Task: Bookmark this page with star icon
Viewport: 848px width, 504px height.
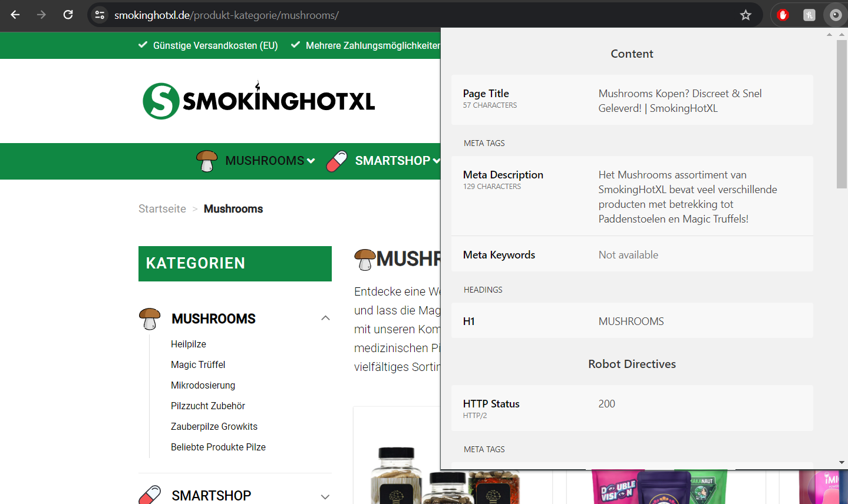Action: (x=745, y=15)
